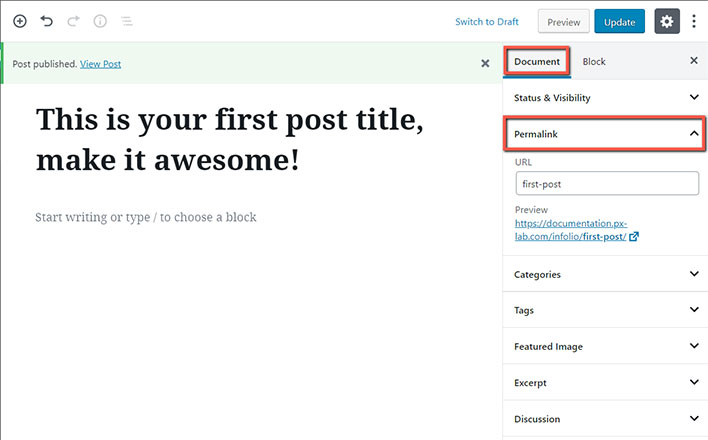
Task: Undo the last change
Action: coord(47,21)
